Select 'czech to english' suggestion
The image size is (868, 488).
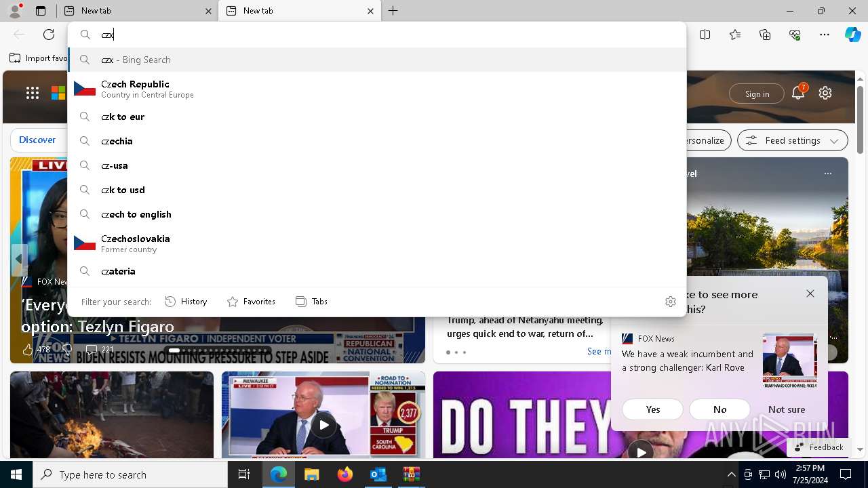pos(377,214)
